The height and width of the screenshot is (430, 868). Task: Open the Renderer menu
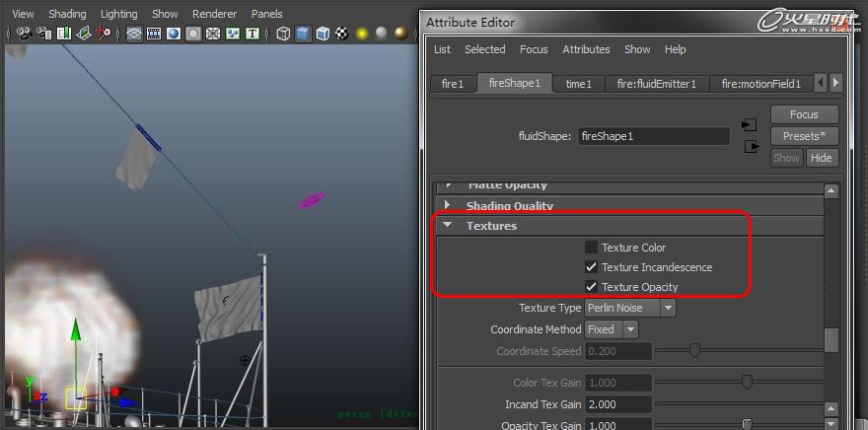point(214,14)
